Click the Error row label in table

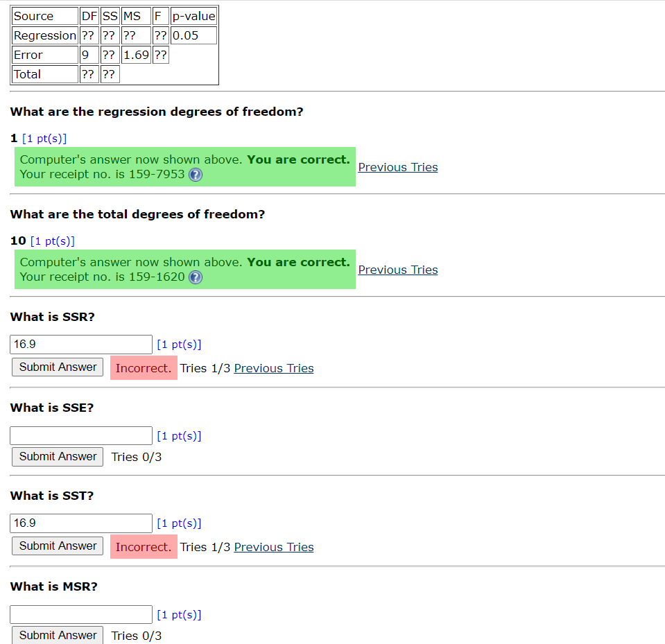click(x=45, y=55)
